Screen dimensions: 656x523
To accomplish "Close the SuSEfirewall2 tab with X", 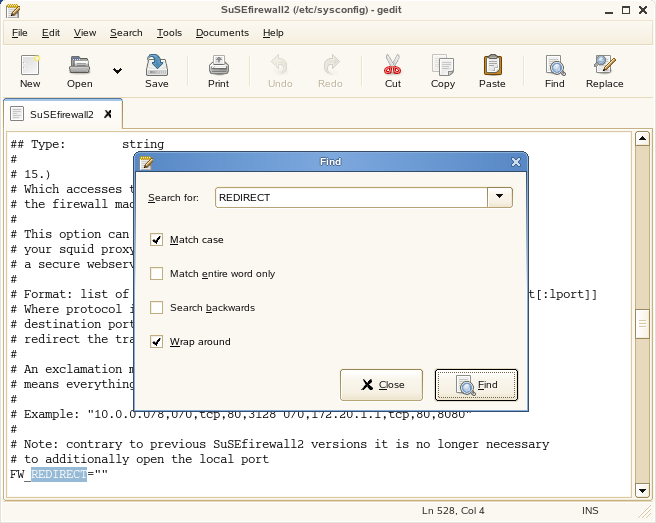I will pos(108,114).
